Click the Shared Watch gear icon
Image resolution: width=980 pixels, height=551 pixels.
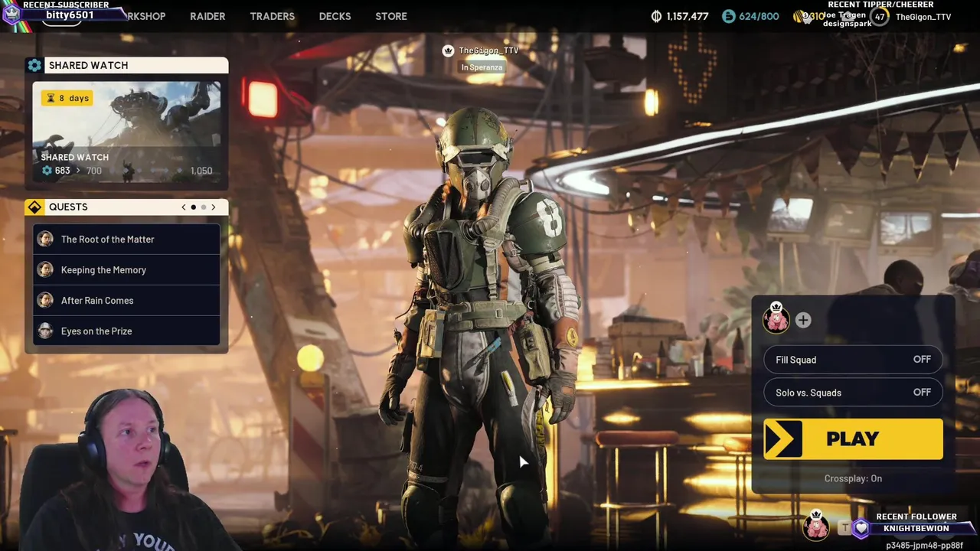coord(34,65)
